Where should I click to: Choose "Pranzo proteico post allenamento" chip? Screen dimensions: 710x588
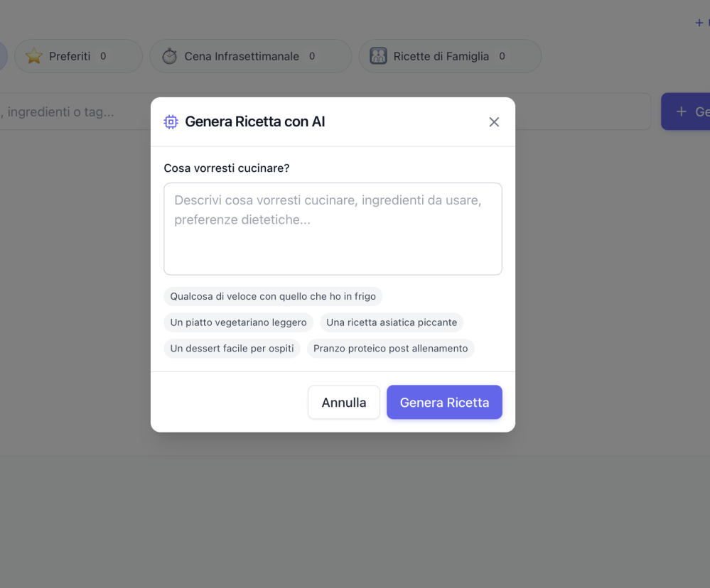pyautogui.click(x=390, y=349)
